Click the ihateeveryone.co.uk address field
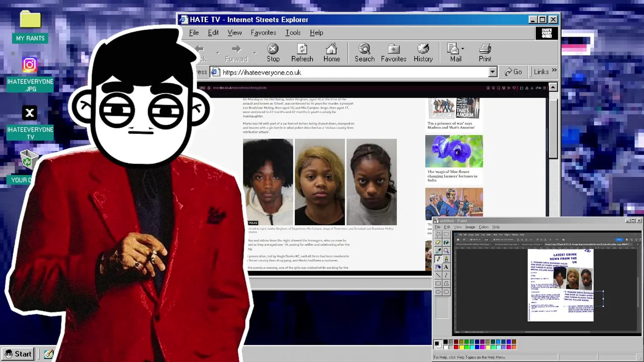Image resolution: width=644 pixels, height=362 pixels. [x=350, y=72]
